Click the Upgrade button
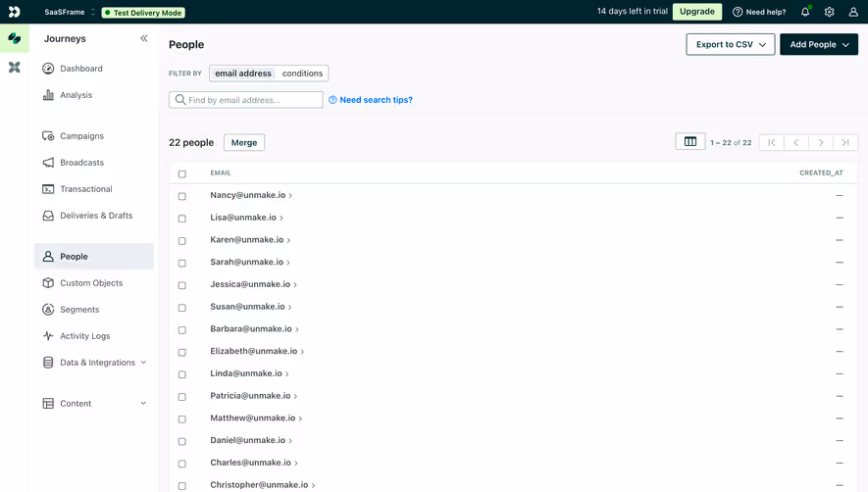 point(697,12)
